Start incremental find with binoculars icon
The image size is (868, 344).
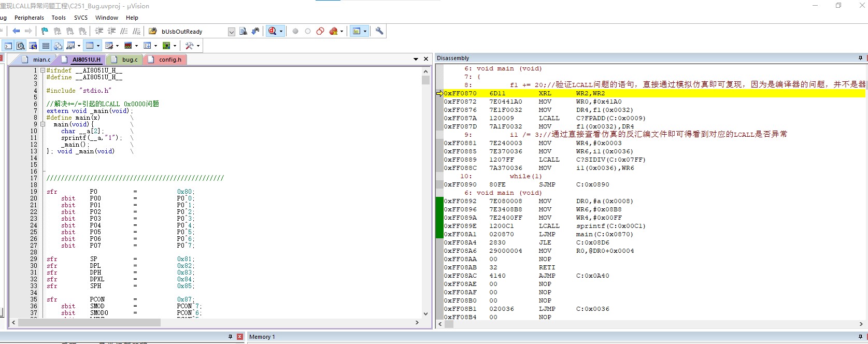(x=255, y=31)
